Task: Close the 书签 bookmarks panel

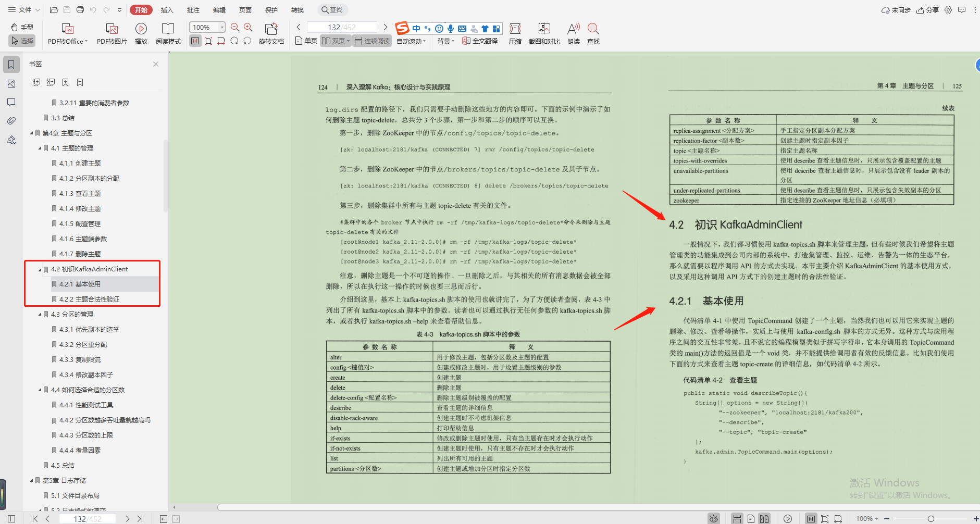Action: pos(156,64)
